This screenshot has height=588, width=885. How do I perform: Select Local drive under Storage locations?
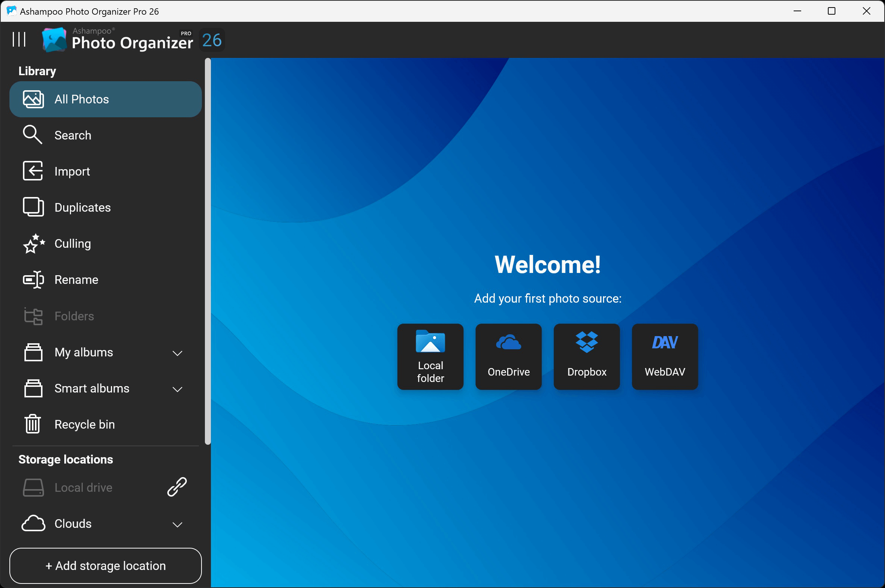(x=83, y=487)
